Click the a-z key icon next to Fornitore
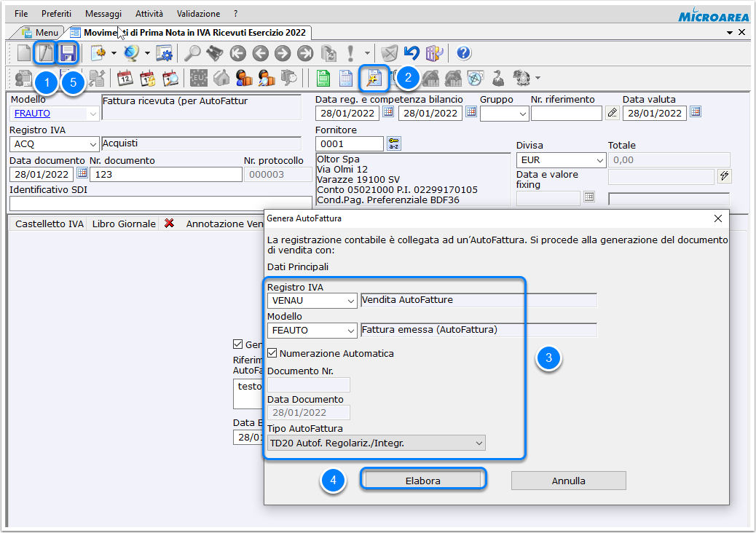756x533 pixels. pyautogui.click(x=394, y=143)
